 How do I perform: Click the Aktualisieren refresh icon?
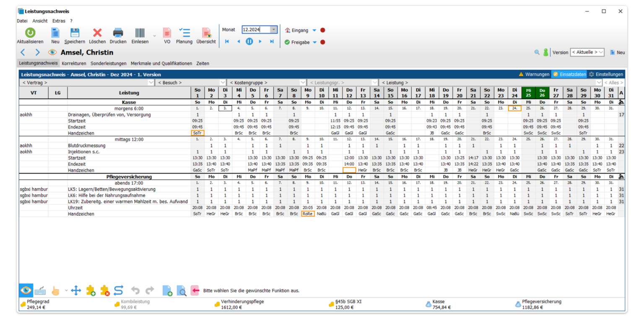(30, 33)
